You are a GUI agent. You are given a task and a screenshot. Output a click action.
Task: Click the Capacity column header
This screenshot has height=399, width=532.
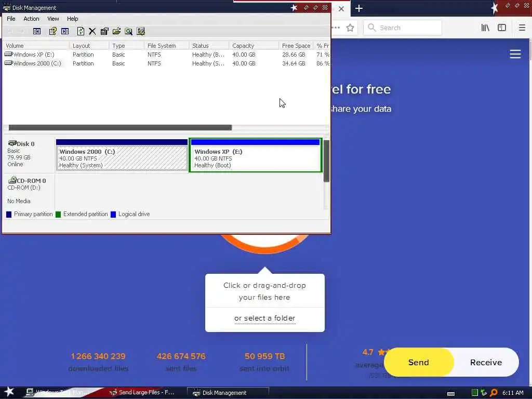(254, 46)
